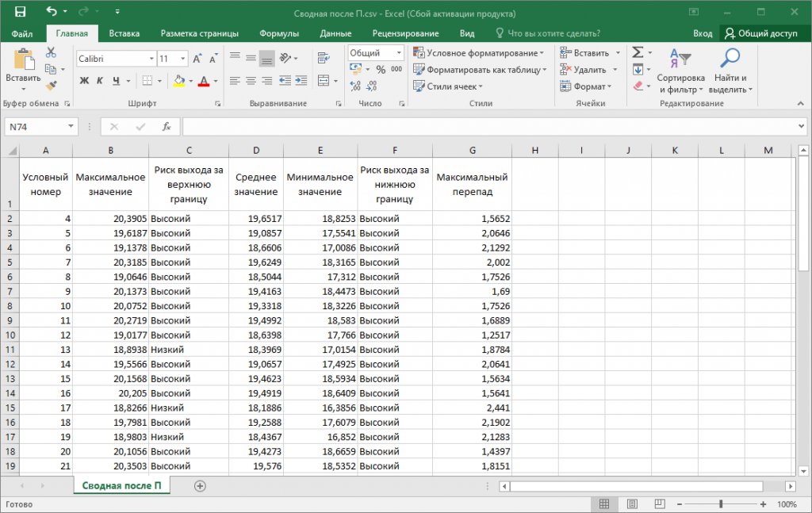Open the Шрифт group dialog launcher

coord(218,104)
